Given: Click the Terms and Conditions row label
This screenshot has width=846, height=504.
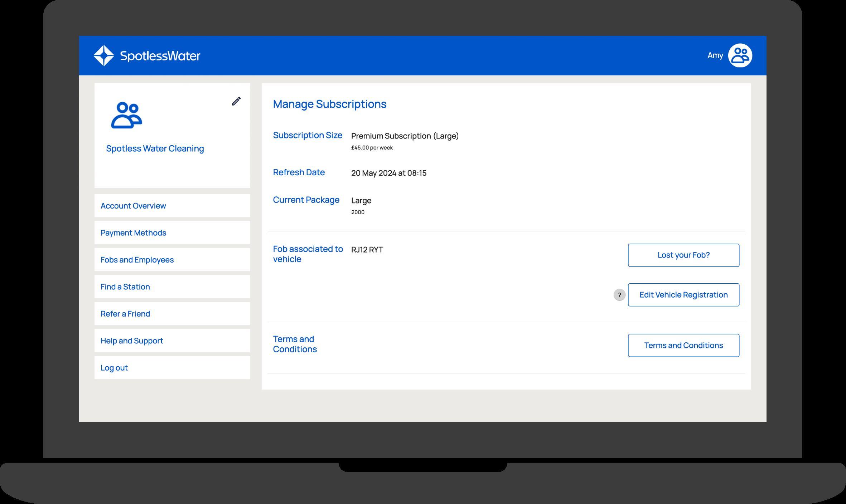Looking at the screenshot, I should (x=295, y=344).
